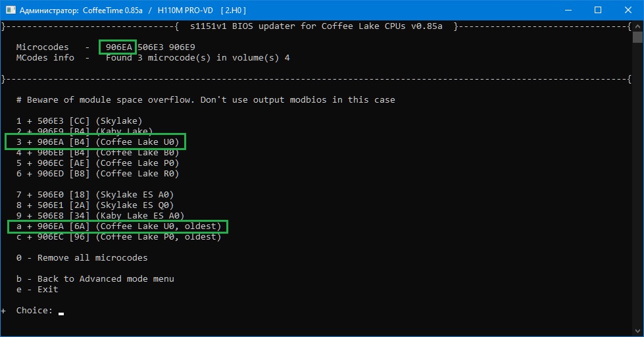Click the vertical scrollbar thumb
The height and width of the screenshot is (337, 644).
[638, 38]
